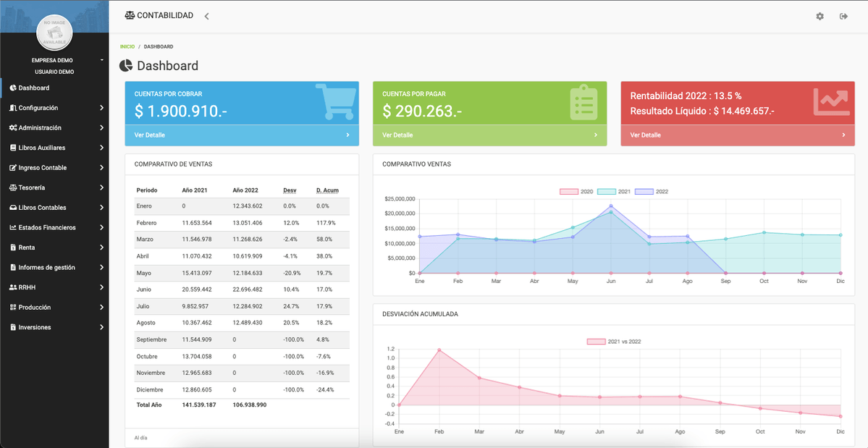Click the logout icon in header

[843, 16]
